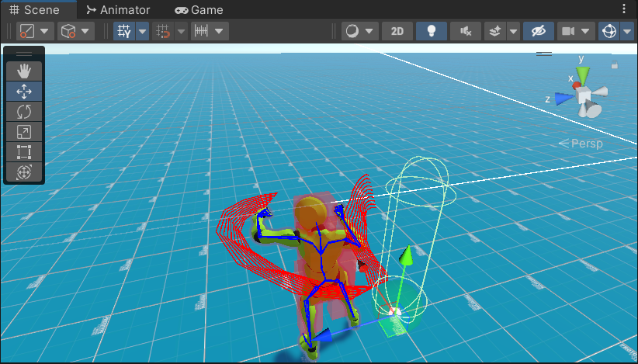The height and width of the screenshot is (364, 638).
Task: Toggle 2D view mode
Action: [397, 31]
